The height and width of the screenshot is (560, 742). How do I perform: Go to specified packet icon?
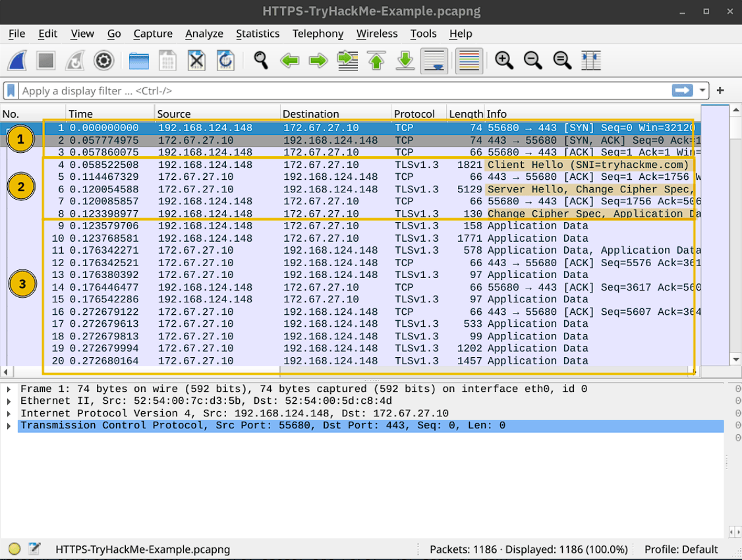pyautogui.click(x=347, y=61)
